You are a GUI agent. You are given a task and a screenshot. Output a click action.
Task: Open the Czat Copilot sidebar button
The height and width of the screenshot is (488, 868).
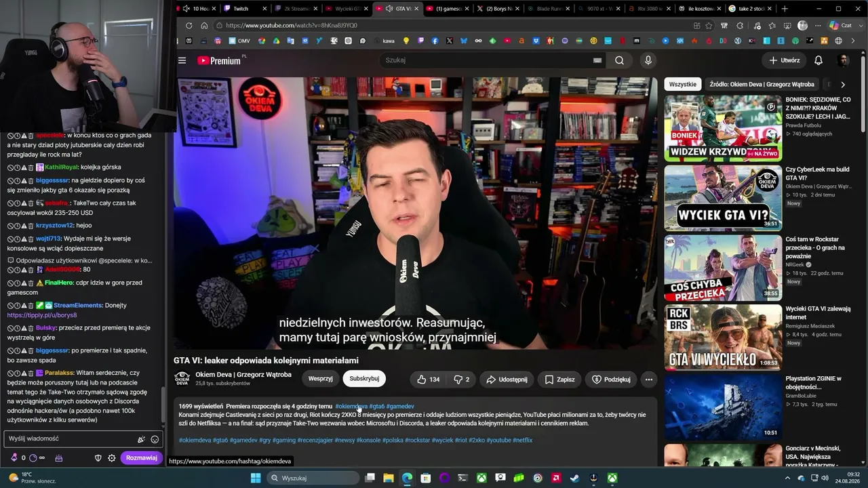point(841,25)
